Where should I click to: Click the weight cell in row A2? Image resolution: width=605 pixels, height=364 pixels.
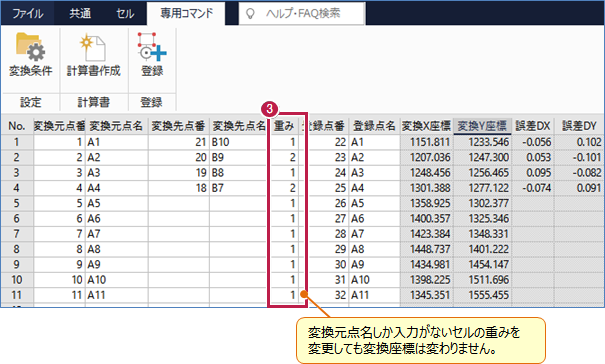284,157
